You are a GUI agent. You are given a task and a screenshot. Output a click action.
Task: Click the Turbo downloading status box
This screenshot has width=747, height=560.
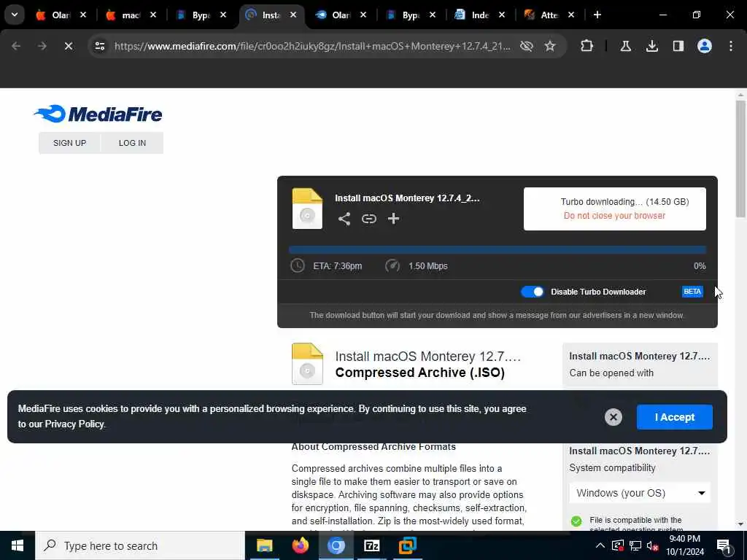pos(614,209)
